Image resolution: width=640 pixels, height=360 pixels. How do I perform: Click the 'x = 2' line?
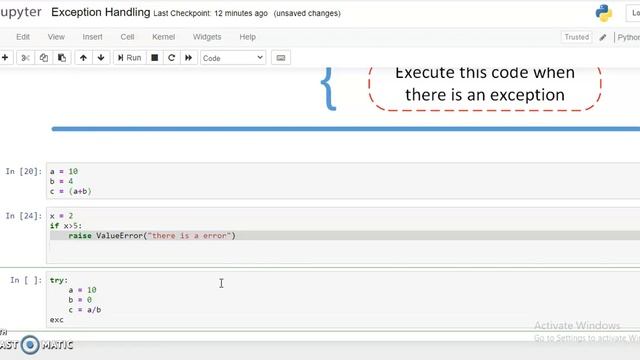pos(61,216)
